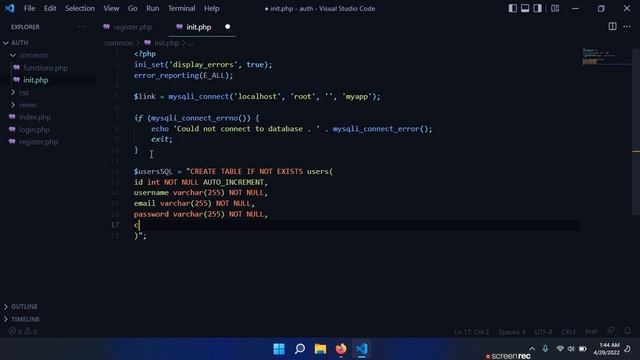Click the unsaved dot on init.php tab
Viewport: 640px width, 360px height.
click(227, 27)
